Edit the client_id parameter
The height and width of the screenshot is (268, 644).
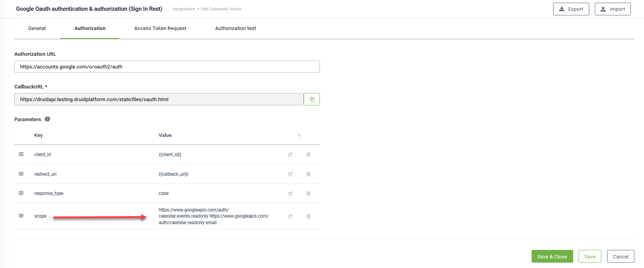click(x=290, y=155)
